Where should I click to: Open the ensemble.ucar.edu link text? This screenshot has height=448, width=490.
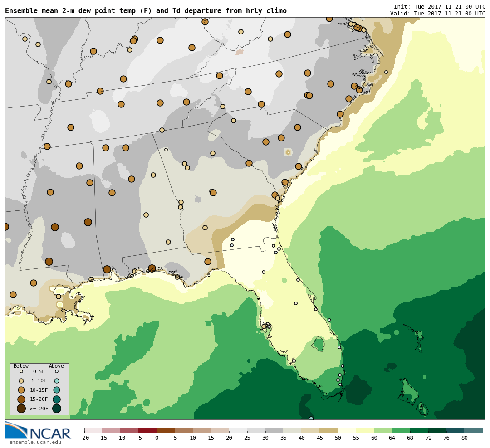(35, 442)
